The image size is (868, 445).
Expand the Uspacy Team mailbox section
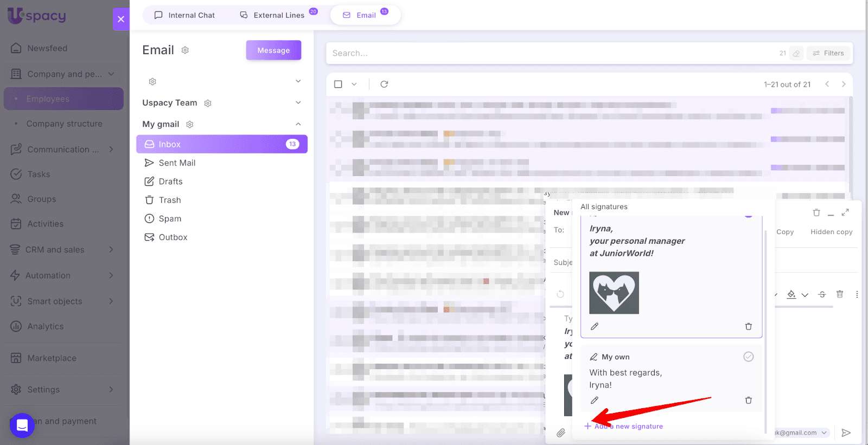pos(298,102)
